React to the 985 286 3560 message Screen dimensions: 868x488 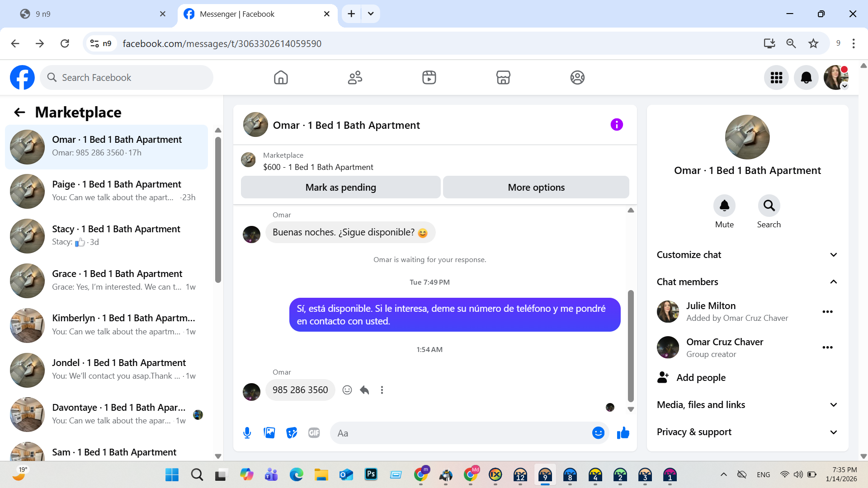coord(347,390)
